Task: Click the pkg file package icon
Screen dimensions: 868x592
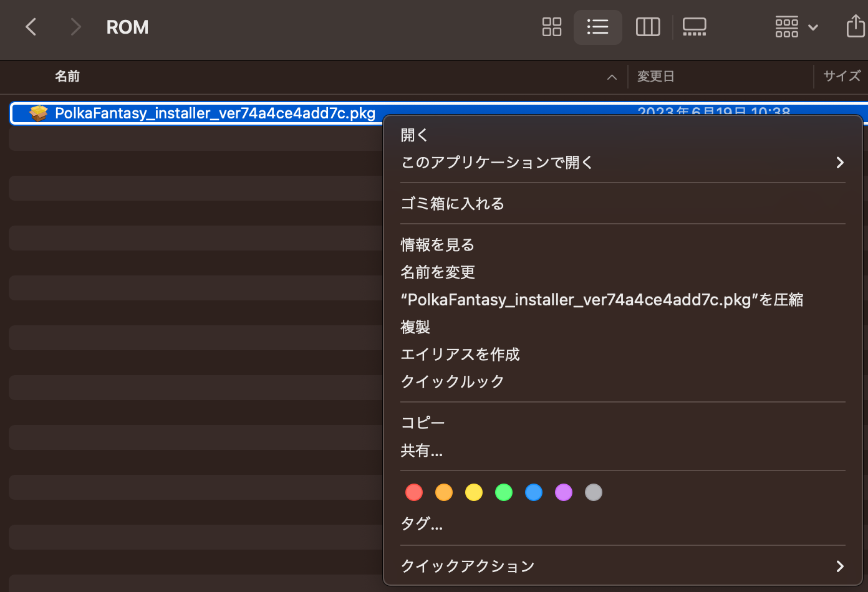Action: point(39,113)
